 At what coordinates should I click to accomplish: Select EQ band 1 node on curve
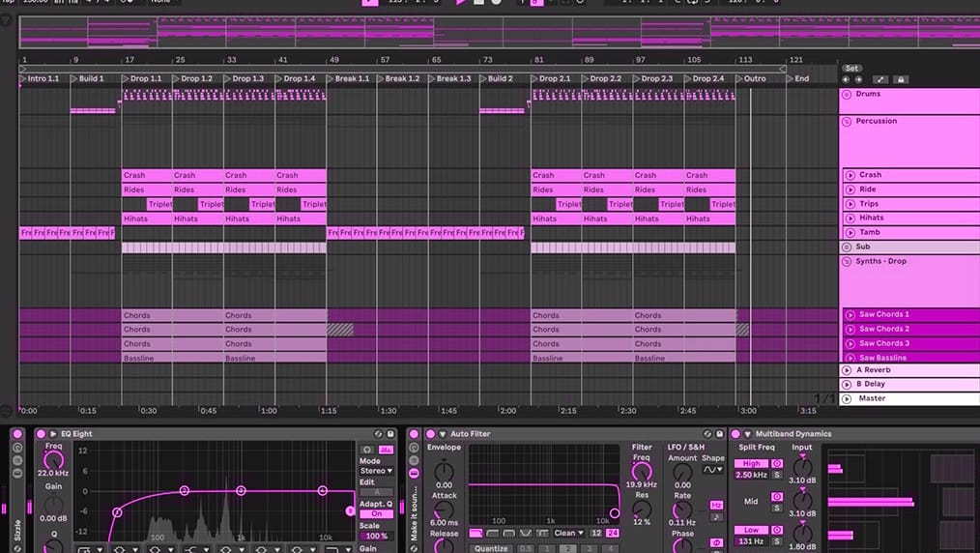tap(117, 512)
